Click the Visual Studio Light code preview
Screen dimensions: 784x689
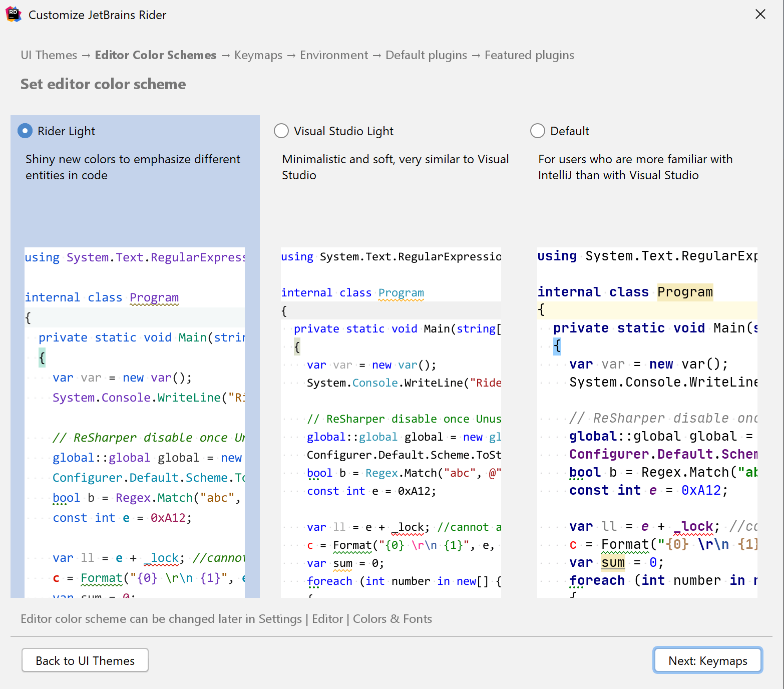tap(390, 421)
